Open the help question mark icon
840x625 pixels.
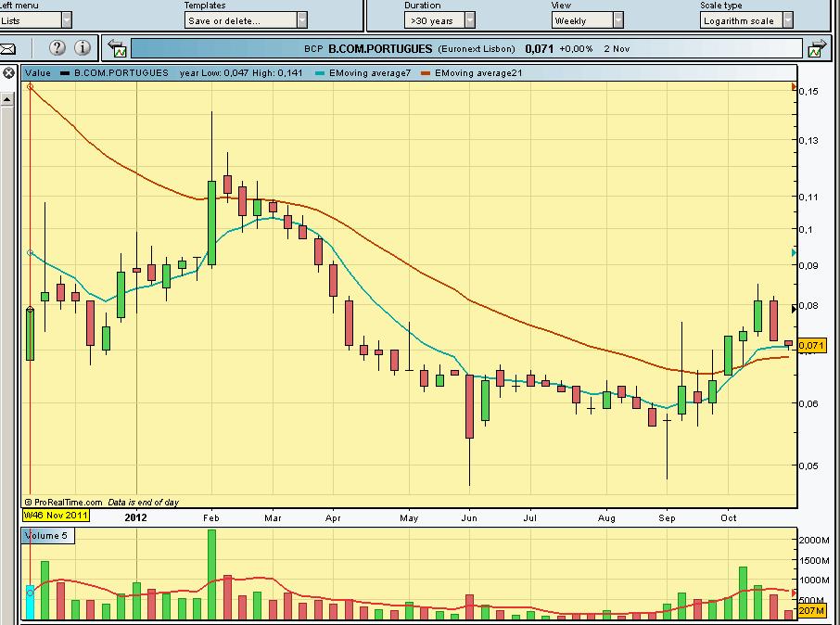tap(57, 47)
